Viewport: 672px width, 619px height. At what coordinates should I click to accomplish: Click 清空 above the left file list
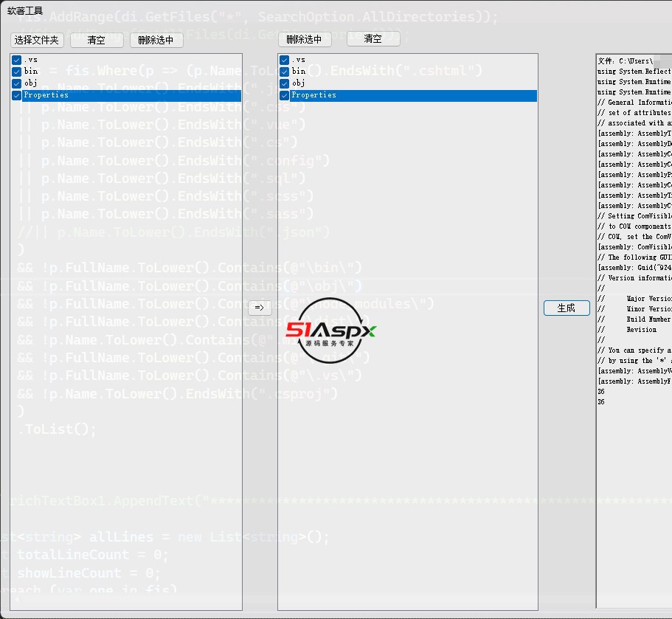point(97,41)
